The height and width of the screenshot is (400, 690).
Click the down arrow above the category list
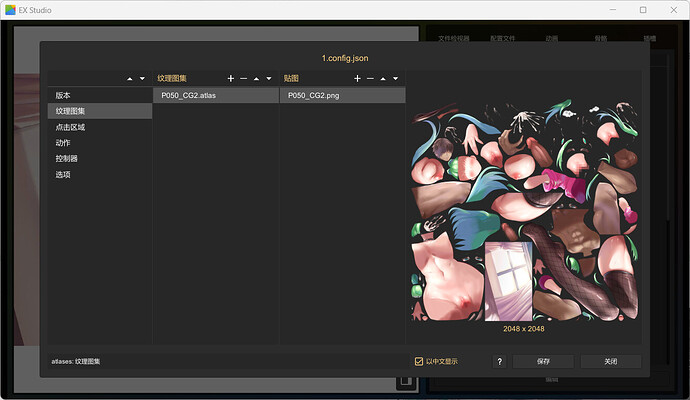tap(142, 78)
